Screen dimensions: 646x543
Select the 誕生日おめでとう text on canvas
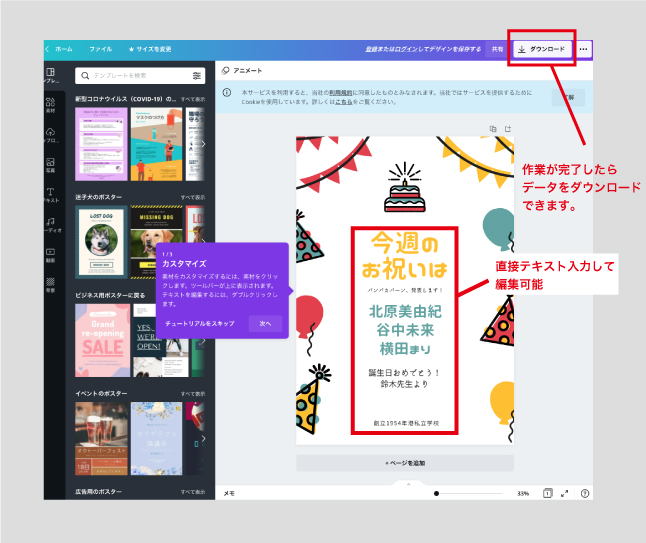[404, 373]
